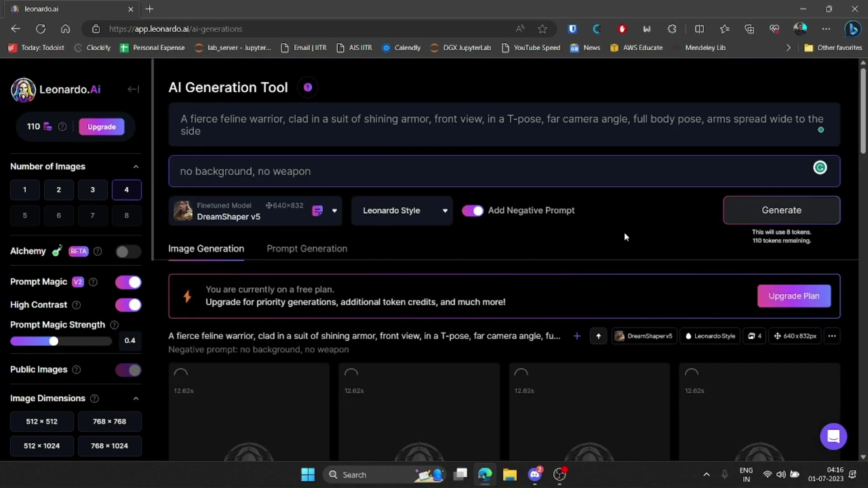Screen dimensions: 868x488
Task: Adjust the Prompt Magic Strength slider handle
Action: pyautogui.click(x=54, y=341)
